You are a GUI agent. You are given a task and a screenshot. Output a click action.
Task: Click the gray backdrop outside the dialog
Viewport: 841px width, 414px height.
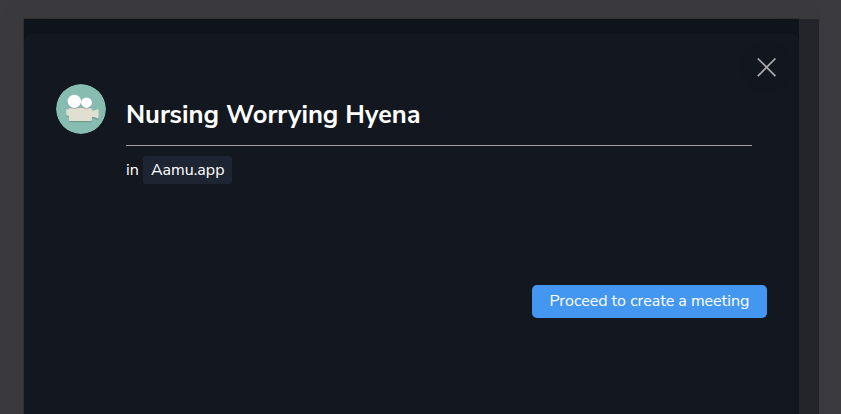[x=12, y=215]
